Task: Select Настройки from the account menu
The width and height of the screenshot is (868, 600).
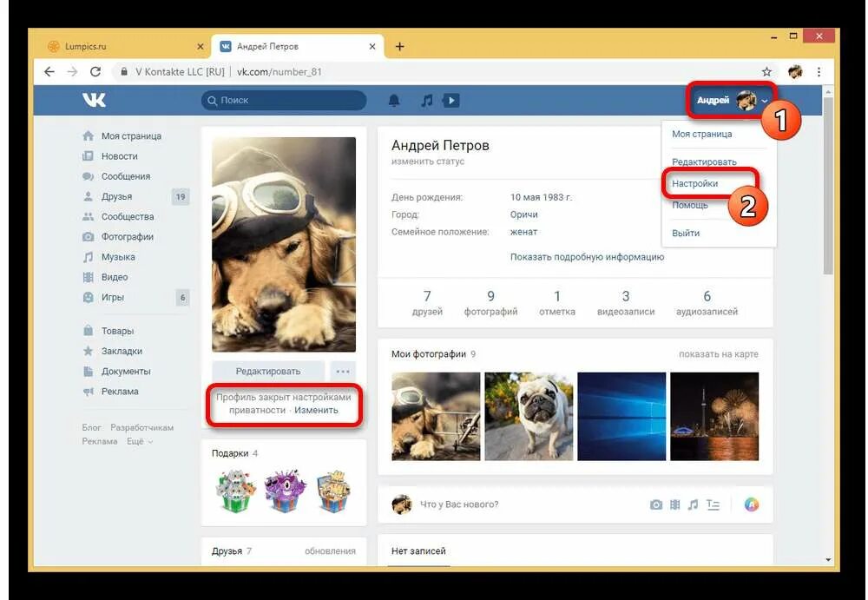Action: click(x=694, y=184)
